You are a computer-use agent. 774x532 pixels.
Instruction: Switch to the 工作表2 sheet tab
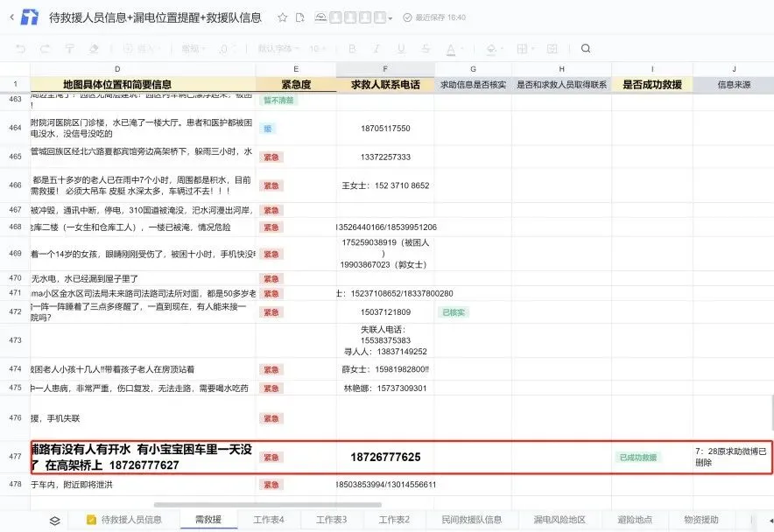pos(394,520)
